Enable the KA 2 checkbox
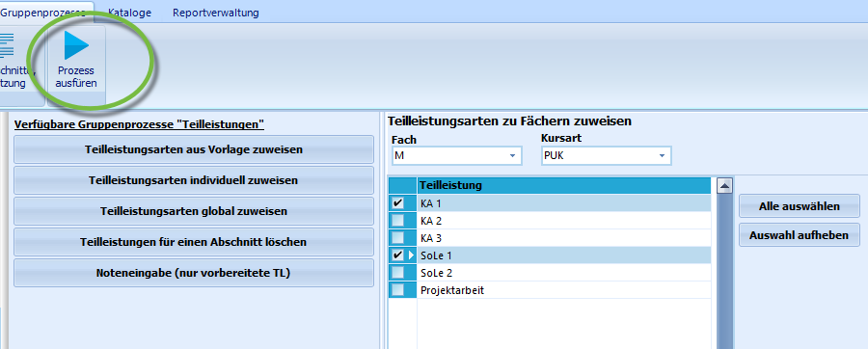Viewport: 868px width, 349px height. [x=397, y=221]
